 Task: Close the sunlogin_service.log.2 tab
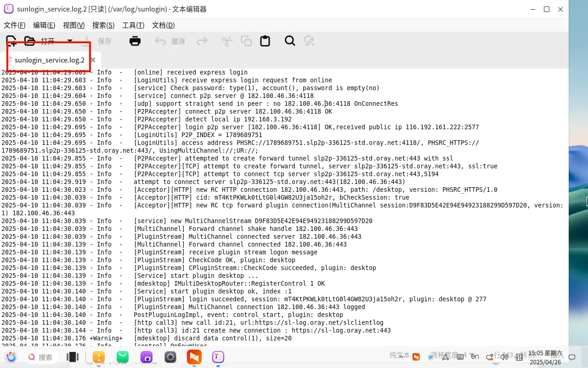tap(93, 60)
